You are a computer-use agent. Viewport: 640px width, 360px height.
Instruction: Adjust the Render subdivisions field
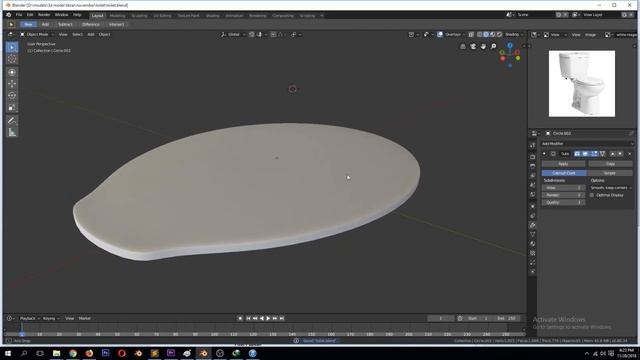tap(563, 195)
